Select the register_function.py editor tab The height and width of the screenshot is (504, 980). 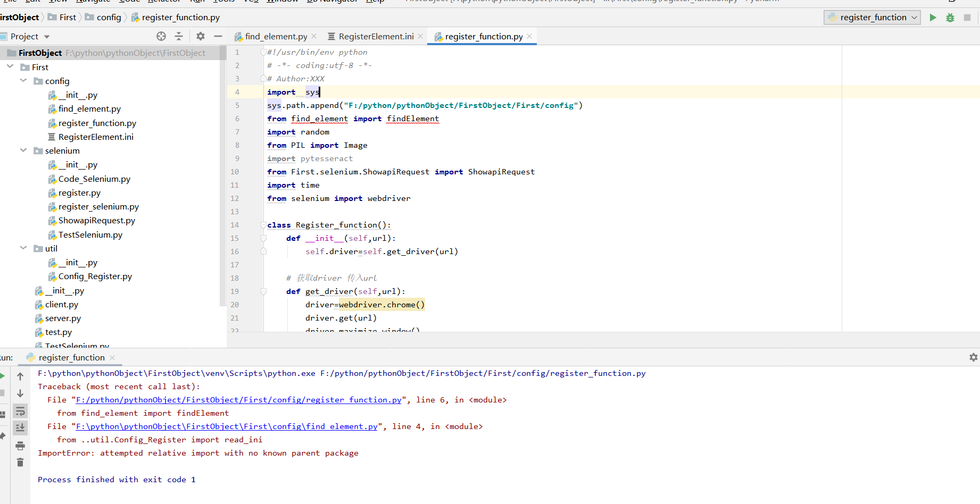tap(484, 36)
